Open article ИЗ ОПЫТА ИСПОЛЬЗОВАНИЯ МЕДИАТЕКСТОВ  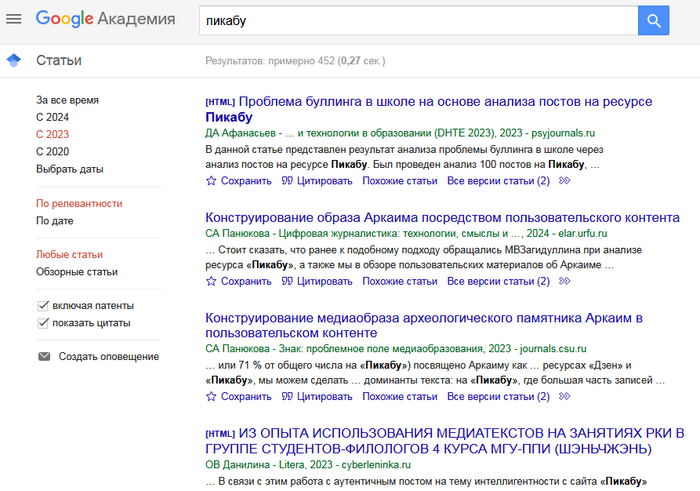point(445,441)
